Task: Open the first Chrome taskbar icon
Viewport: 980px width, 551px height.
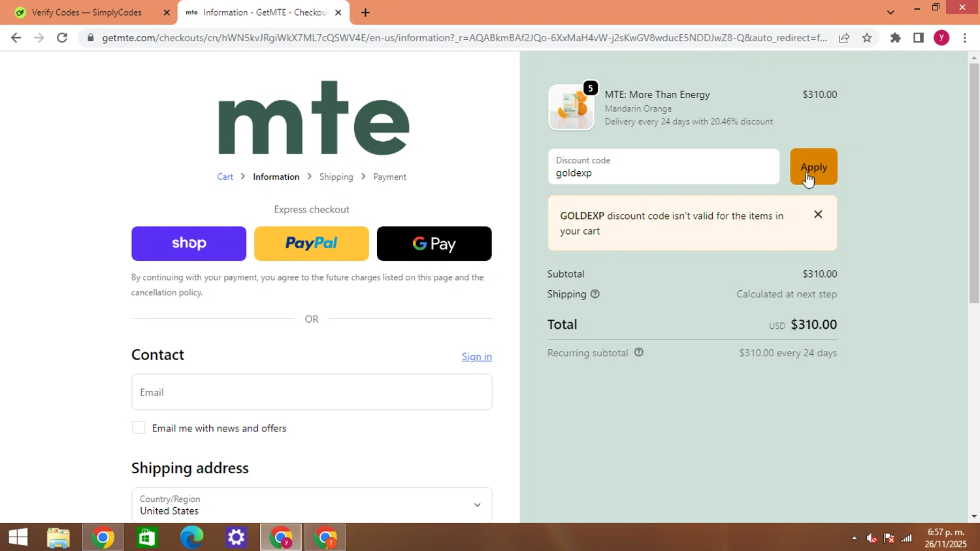Action: [103, 537]
